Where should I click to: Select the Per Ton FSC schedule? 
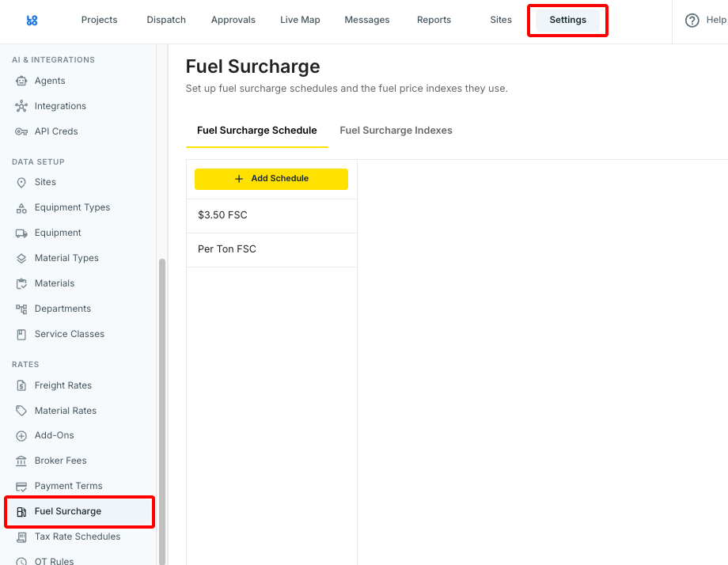pos(271,250)
